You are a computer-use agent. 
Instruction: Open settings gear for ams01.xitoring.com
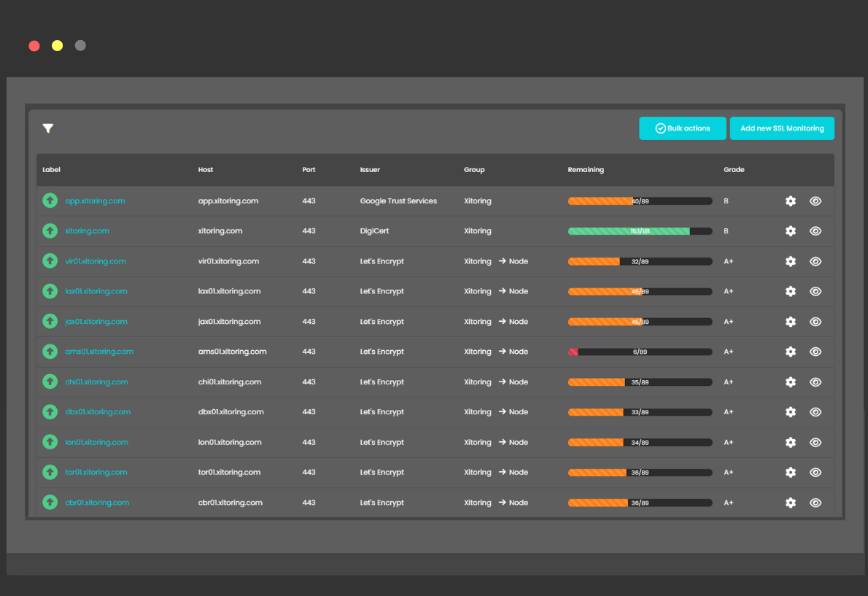791,352
